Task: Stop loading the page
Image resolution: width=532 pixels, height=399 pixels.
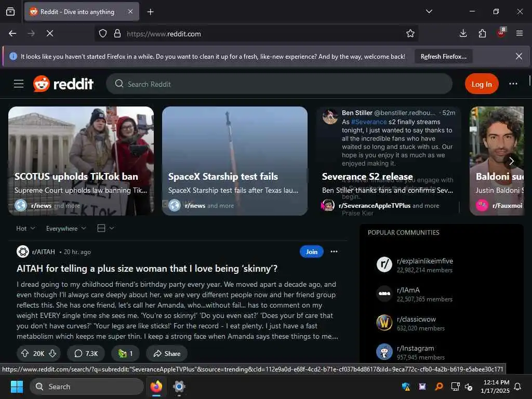Action: (50, 33)
